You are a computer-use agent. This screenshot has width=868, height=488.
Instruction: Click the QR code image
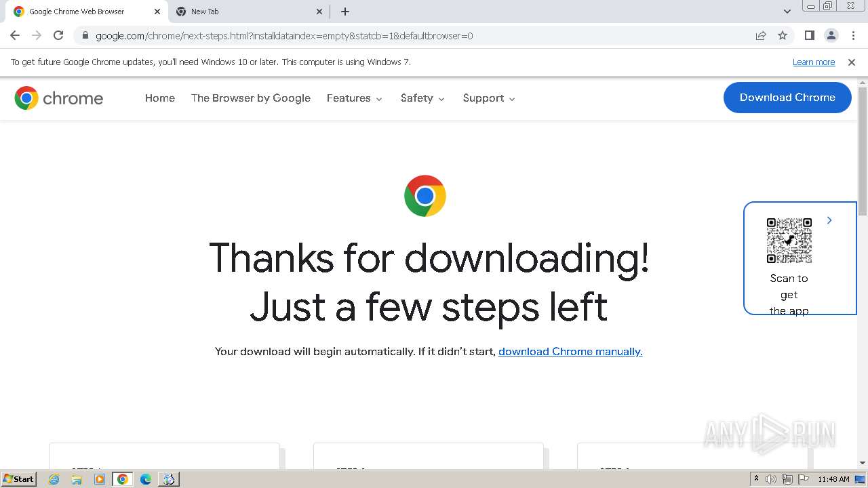[789, 241]
